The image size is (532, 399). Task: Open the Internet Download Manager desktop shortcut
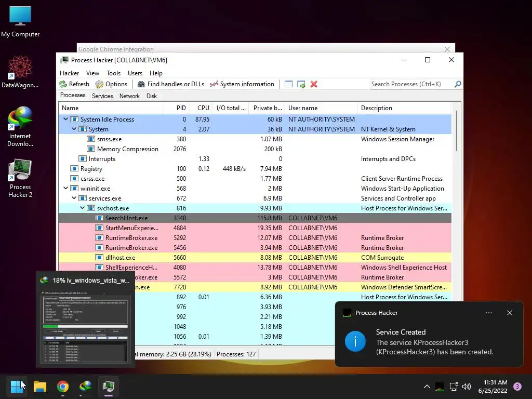click(20, 127)
